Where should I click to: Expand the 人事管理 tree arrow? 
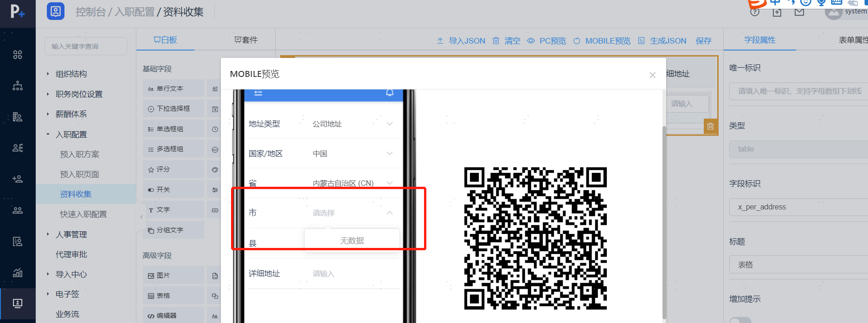tap(48, 234)
